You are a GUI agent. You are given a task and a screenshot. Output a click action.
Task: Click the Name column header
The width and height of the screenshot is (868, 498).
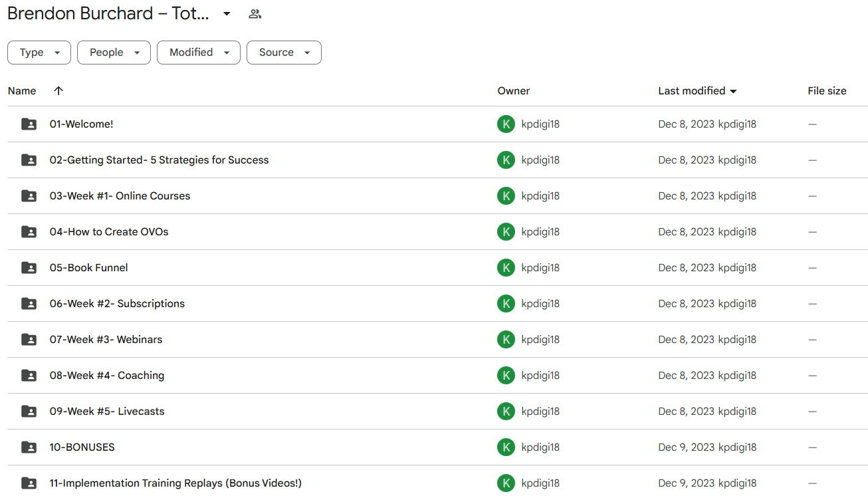(x=22, y=91)
